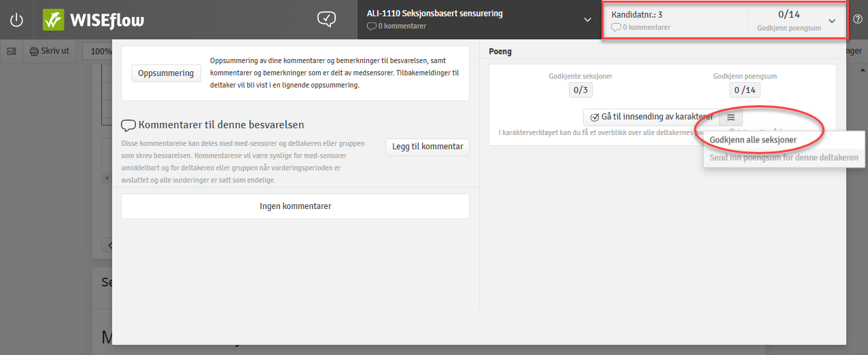The width and height of the screenshot is (868, 355).
Task: Click the 0/3 Godkjente seksjoner box
Action: (580, 90)
